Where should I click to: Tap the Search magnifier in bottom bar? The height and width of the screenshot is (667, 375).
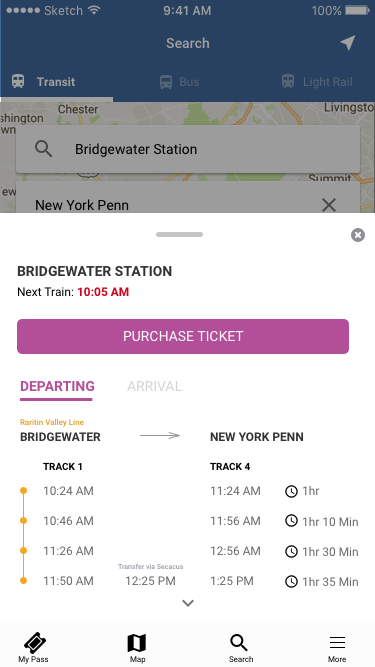click(x=239, y=643)
